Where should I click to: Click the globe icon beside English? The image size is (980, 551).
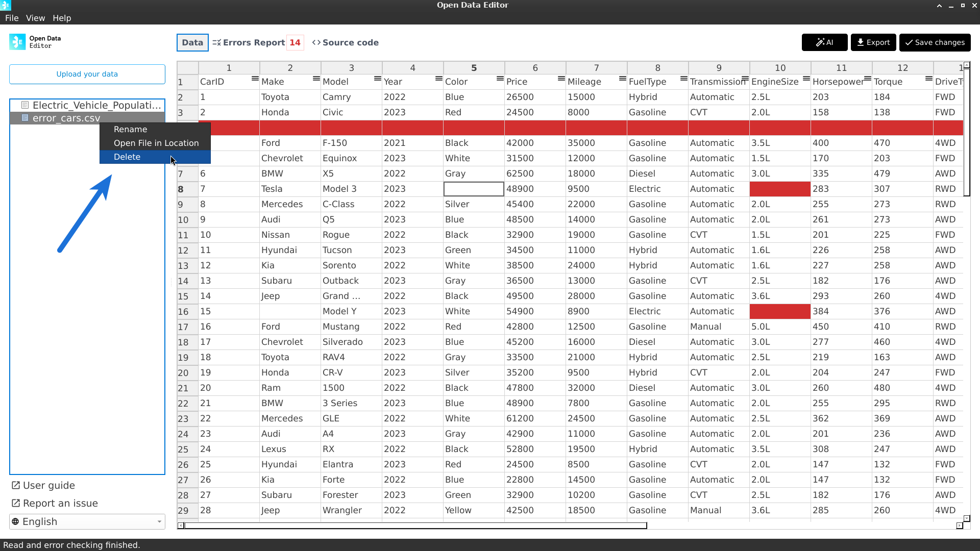tap(16, 521)
